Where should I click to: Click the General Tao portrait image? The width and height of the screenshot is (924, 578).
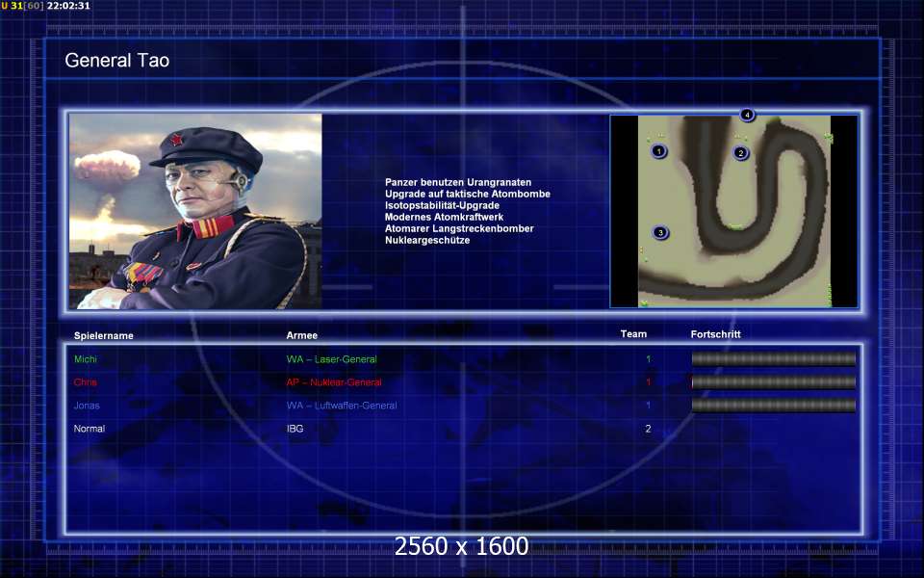(195, 211)
